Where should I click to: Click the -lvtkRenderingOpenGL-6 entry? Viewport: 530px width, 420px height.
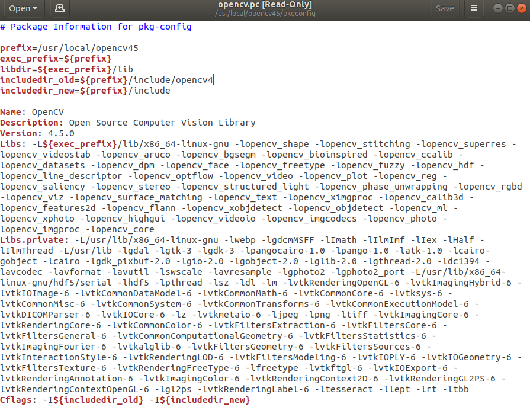click(341, 283)
